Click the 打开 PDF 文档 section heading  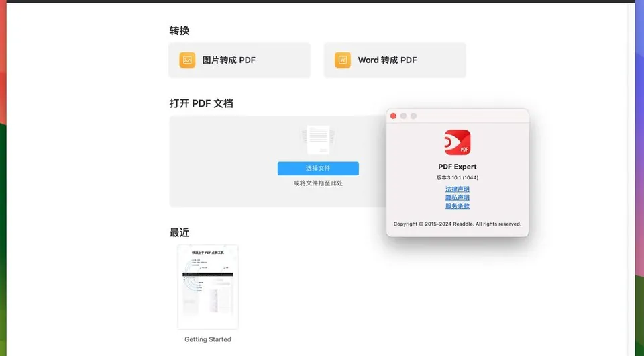pos(201,103)
